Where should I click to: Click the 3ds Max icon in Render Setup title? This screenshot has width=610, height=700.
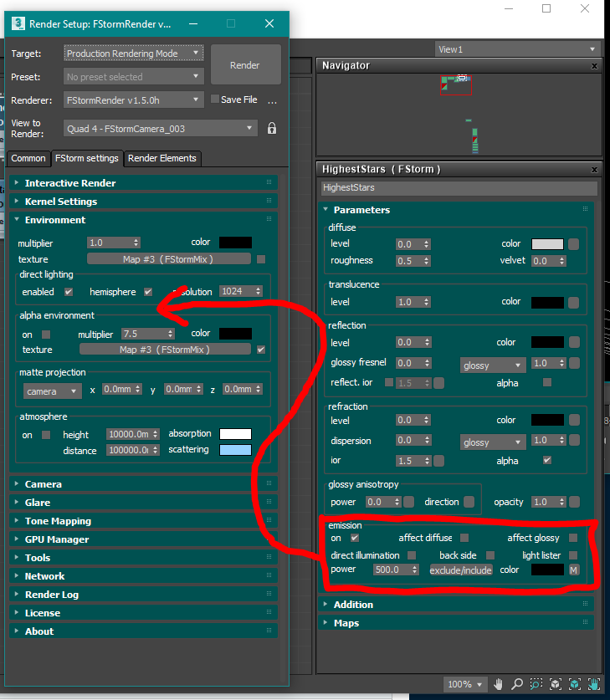18,23
